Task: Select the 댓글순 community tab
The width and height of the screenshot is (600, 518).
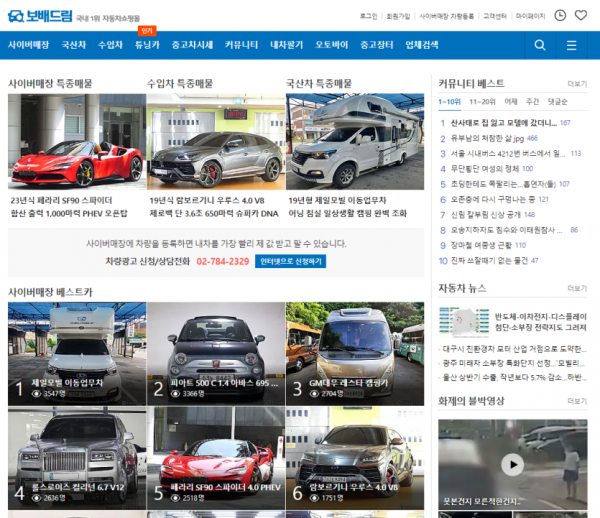Action: pos(557,102)
